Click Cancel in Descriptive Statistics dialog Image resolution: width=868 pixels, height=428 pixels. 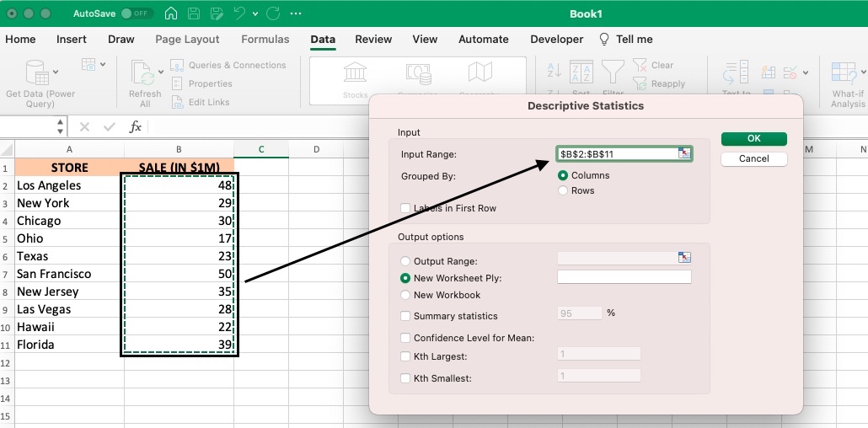(754, 159)
